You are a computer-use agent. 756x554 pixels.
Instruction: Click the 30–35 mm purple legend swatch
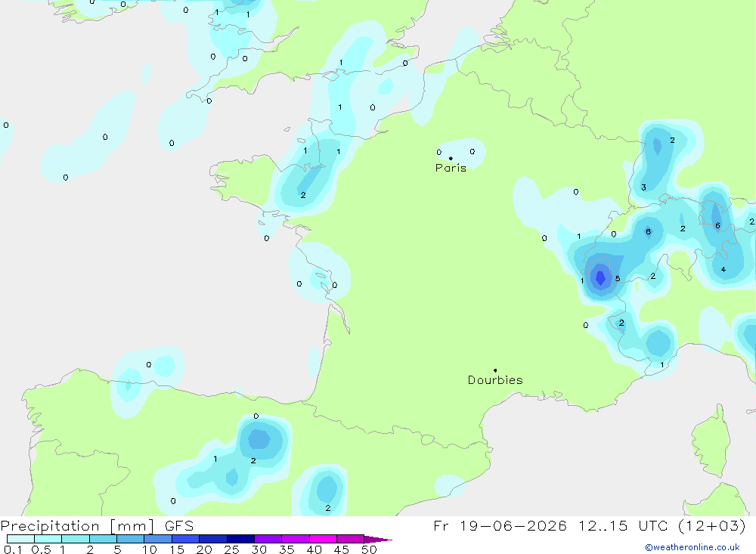tap(268, 539)
